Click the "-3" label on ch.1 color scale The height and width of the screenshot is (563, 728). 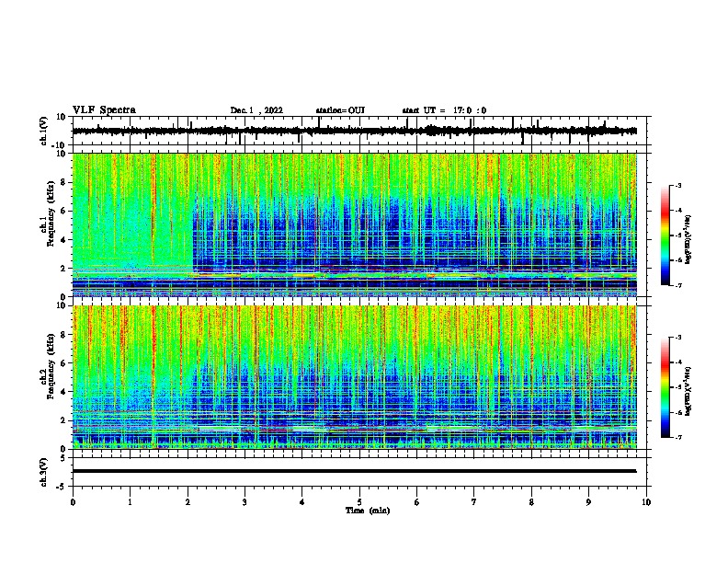[677, 185]
